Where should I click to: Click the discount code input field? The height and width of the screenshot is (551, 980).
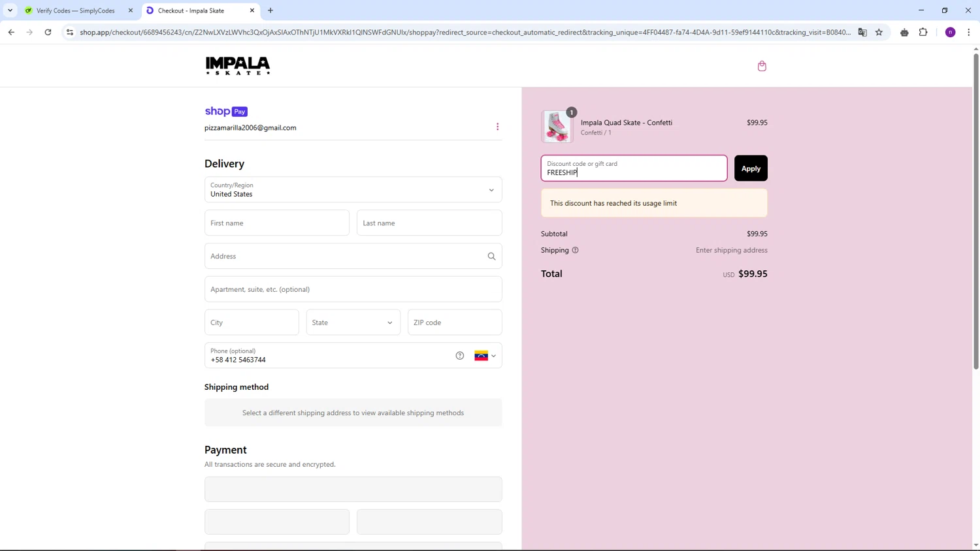(634, 168)
